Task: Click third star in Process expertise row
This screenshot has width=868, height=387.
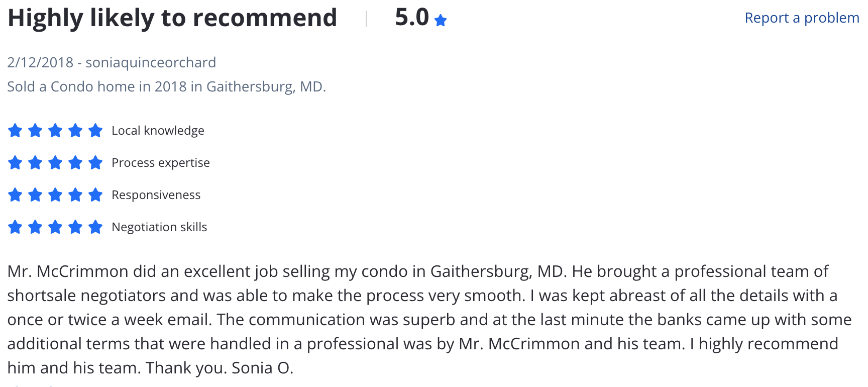Action: (x=55, y=163)
